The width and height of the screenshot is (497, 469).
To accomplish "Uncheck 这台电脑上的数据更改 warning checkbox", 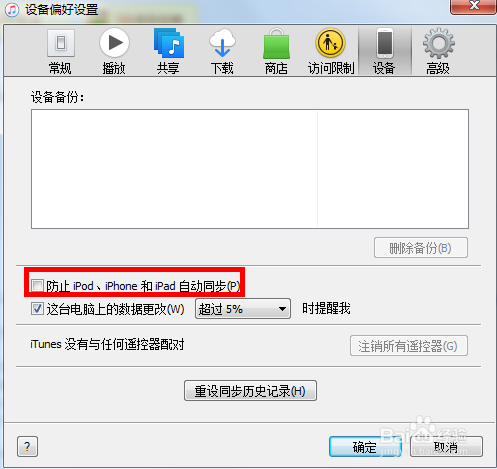I will [x=37, y=309].
